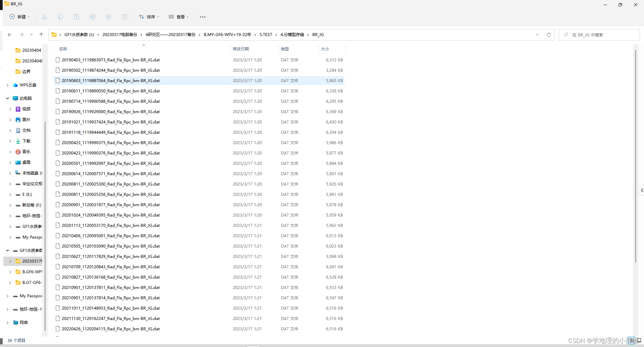
Task: Sort by Date modified (修改日期) header
Action: 241,49
